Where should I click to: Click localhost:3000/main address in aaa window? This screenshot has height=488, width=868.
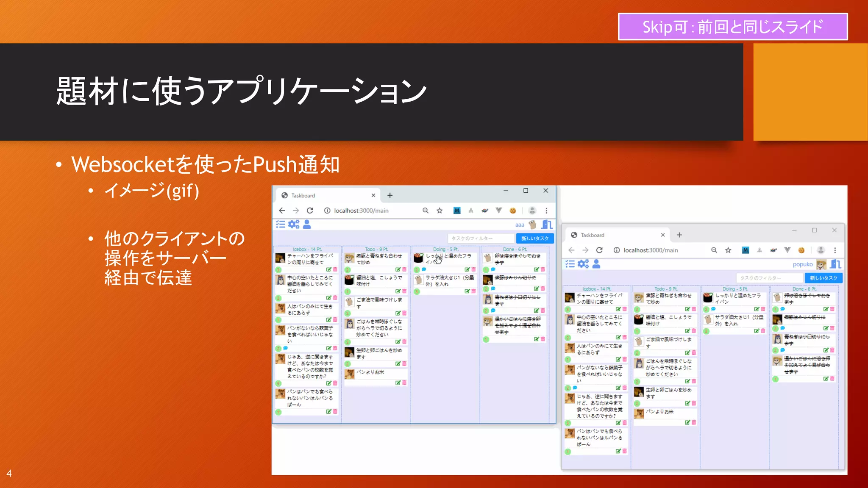coord(361,211)
